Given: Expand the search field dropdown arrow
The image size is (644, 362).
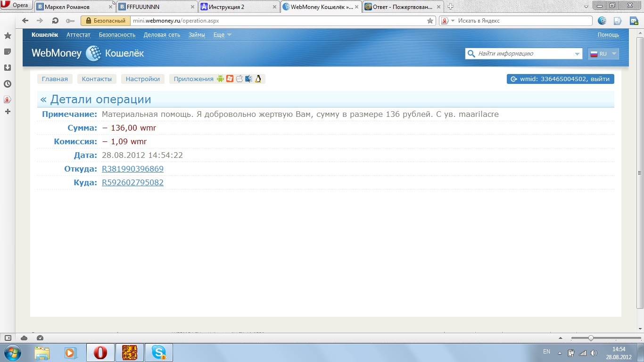Looking at the screenshot, I should tap(578, 54).
